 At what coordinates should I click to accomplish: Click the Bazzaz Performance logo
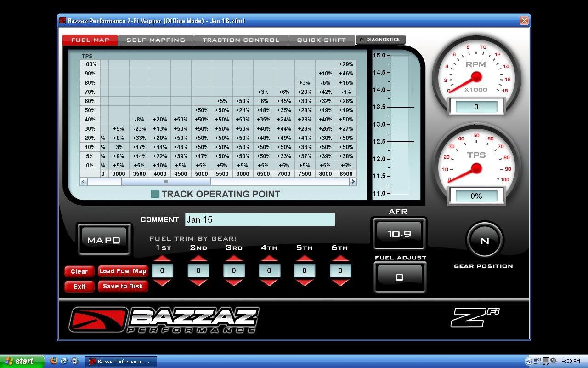pos(164,320)
